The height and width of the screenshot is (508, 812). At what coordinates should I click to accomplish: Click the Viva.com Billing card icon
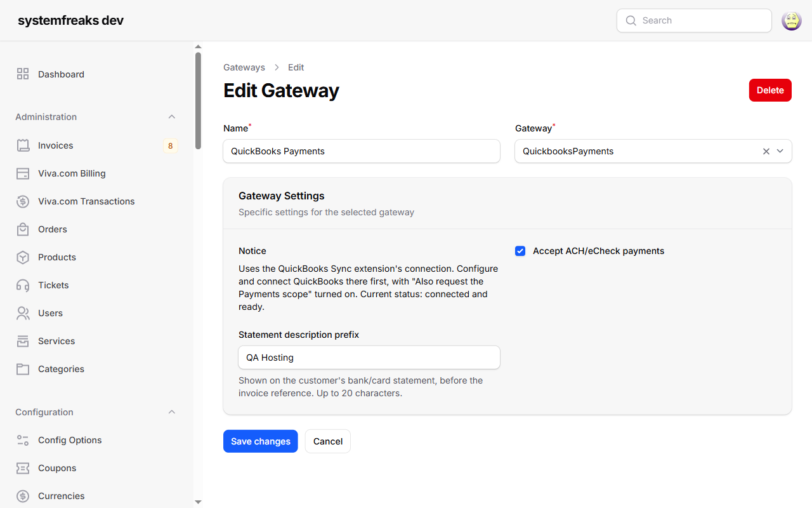23,173
